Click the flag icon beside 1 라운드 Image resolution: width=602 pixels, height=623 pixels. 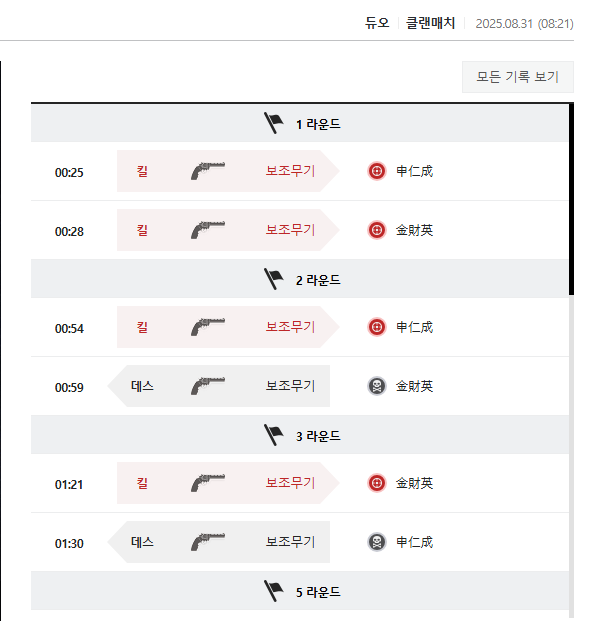click(x=274, y=123)
